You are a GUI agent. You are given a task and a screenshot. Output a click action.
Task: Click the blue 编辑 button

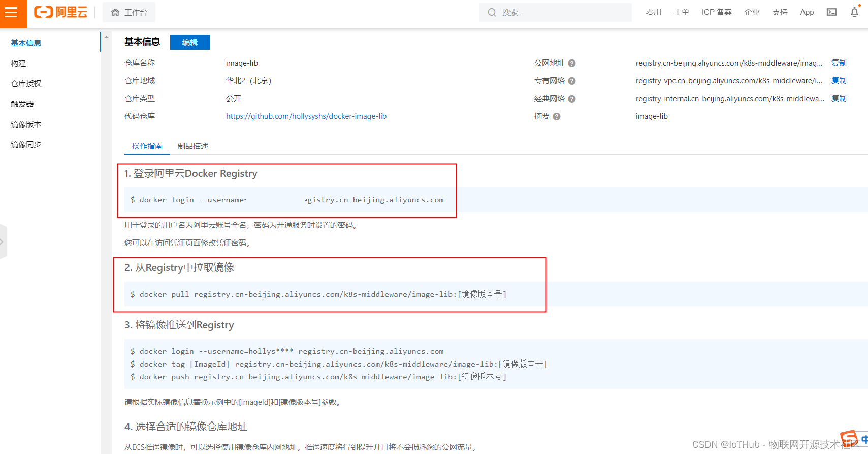tap(190, 42)
